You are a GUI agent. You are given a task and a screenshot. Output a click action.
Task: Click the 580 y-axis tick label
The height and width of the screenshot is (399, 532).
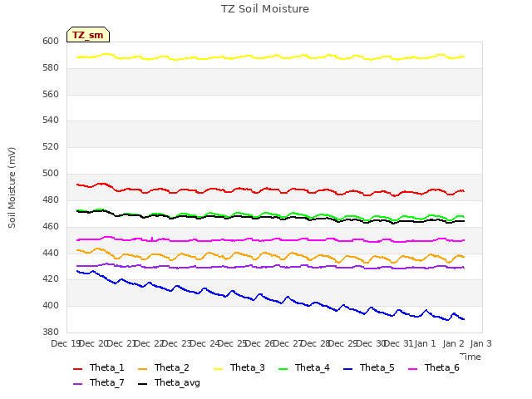pos(51,67)
